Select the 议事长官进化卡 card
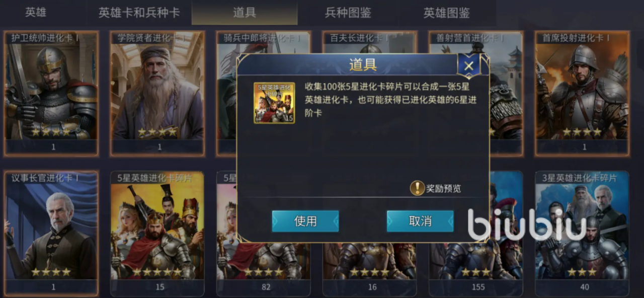 [51, 234]
